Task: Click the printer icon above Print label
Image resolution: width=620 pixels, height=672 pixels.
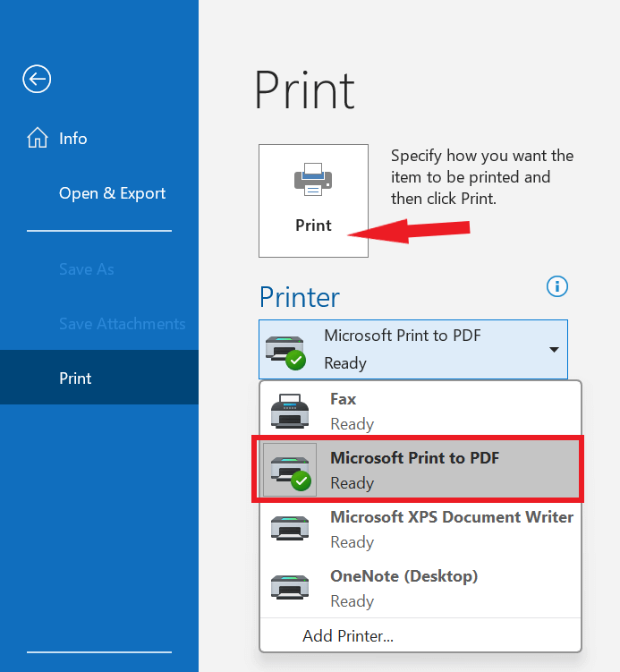Action: point(313,180)
